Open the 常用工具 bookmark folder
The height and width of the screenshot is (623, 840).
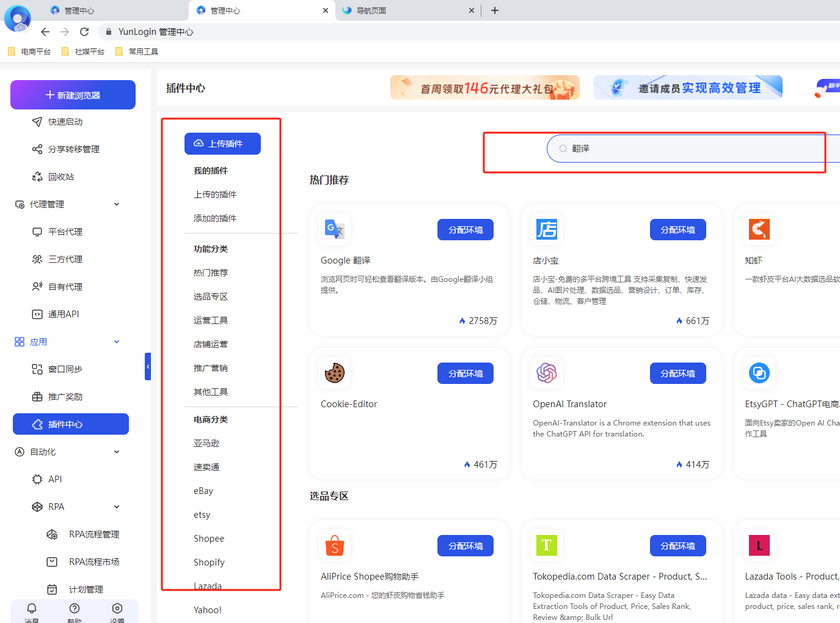point(137,52)
